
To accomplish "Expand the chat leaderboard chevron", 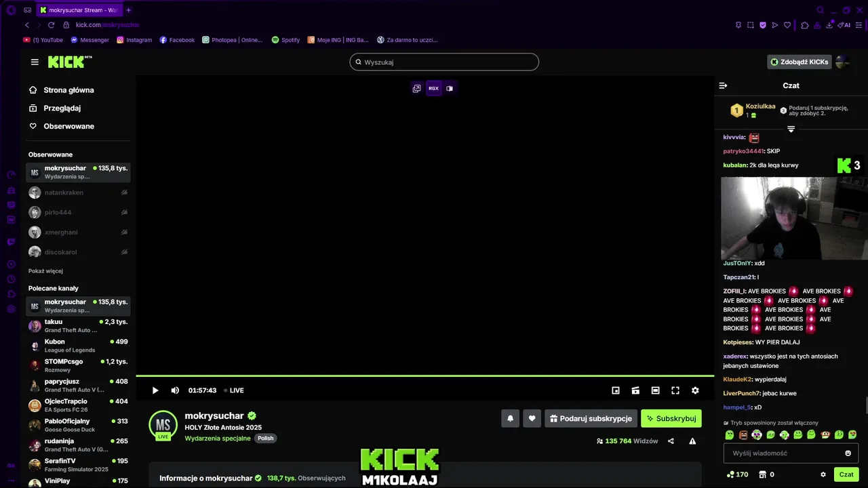I will tap(791, 129).
